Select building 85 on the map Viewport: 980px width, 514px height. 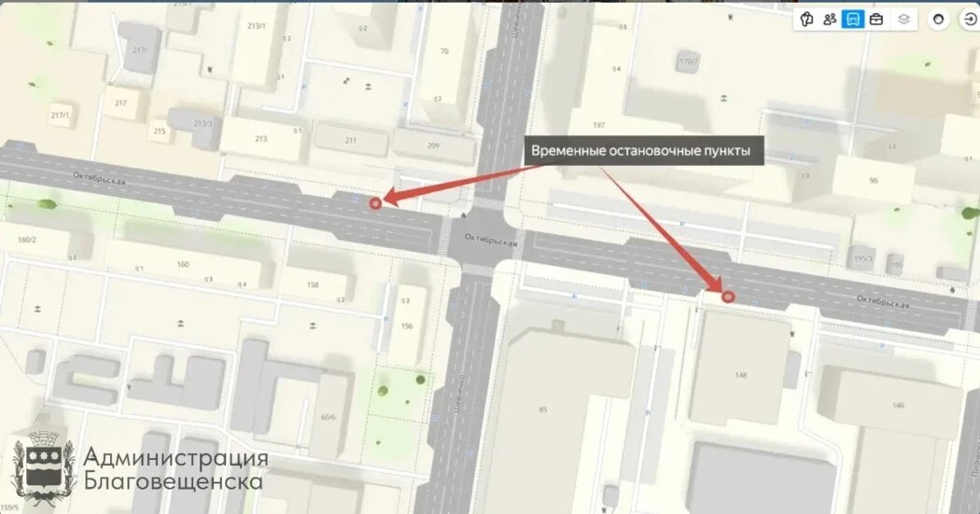(x=542, y=410)
